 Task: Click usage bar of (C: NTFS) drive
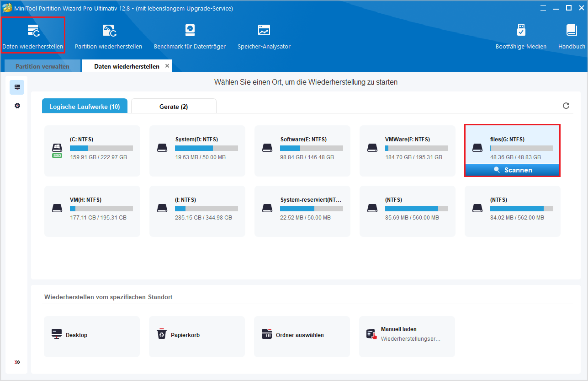pos(101,148)
